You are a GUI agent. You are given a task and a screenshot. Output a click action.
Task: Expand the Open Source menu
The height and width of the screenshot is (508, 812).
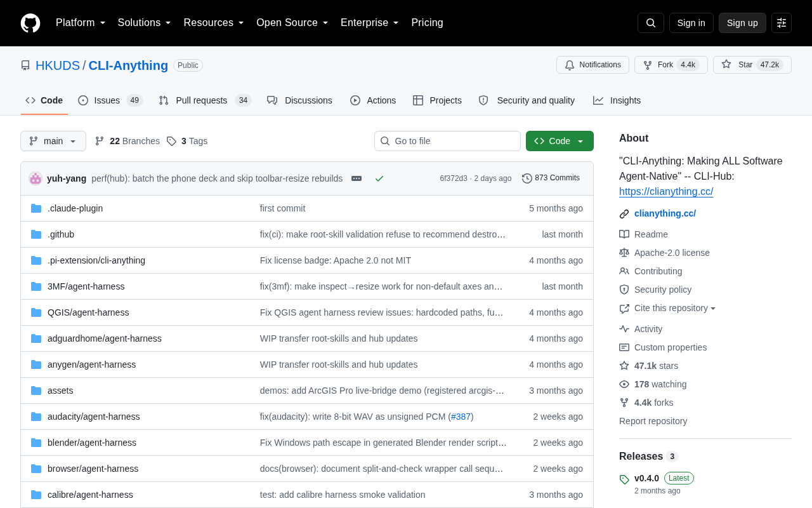pos(292,23)
